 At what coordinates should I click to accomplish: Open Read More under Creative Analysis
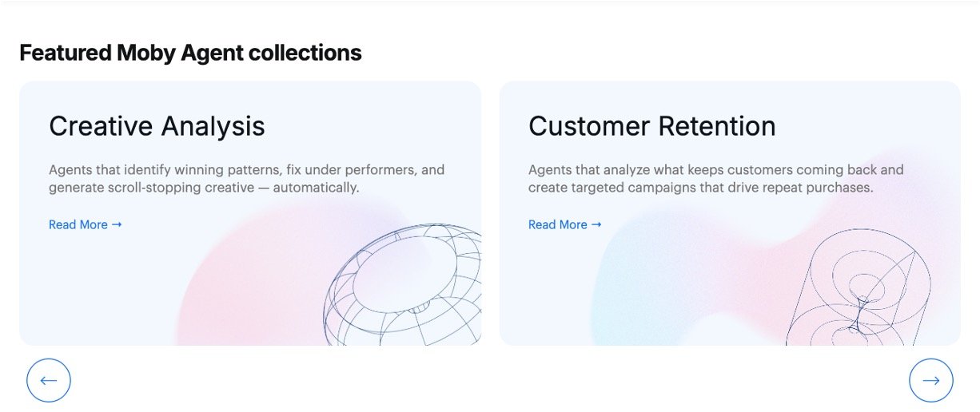click(x=78, y=225)
